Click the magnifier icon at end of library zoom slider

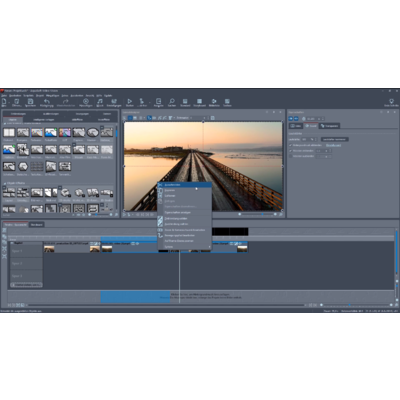click(116, 215)
